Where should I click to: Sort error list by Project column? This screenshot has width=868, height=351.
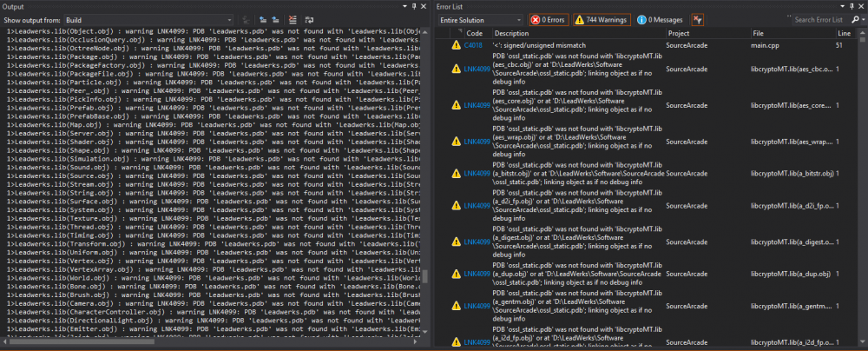click(679, 33)
